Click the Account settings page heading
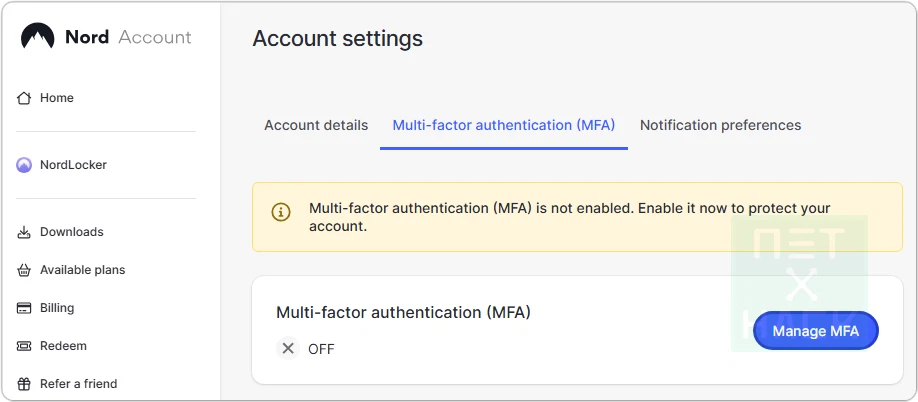This screenshot has width=918, height=402. click(337, 39)
